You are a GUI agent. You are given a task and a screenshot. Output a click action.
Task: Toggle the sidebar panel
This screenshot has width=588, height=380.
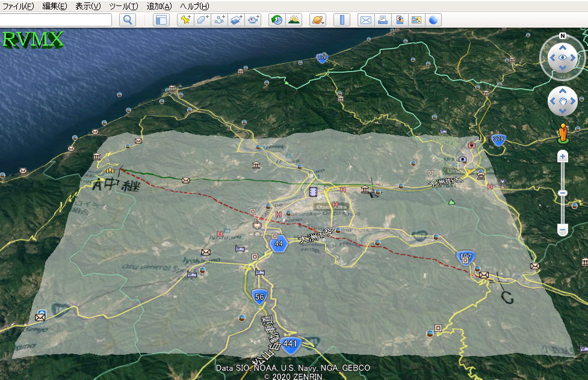161,20
